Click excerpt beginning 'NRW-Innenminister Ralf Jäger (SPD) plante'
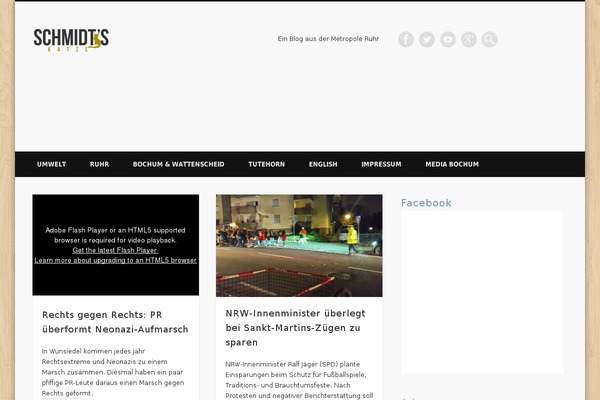Screen dimensions: 600x400 pos(299,380)
